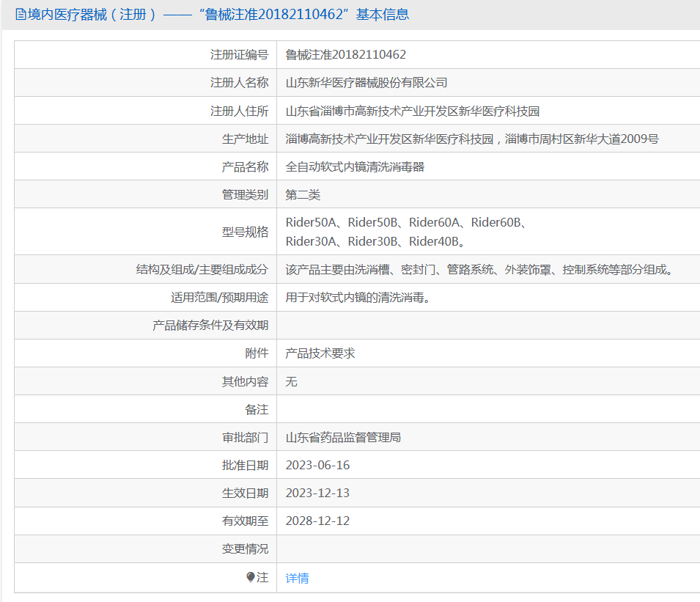700x602 pixels.
Task: Click the 有效期至 label
Action: (x=245, y=521)
